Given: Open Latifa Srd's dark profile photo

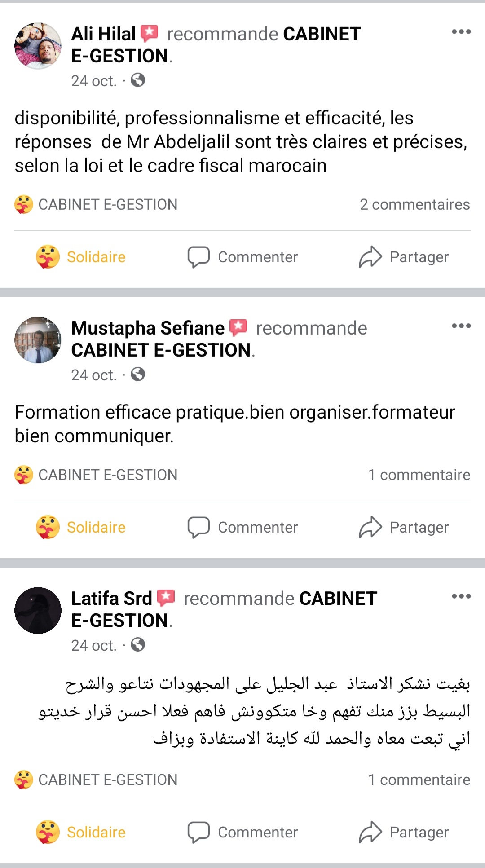Looking at the screenshot, I should tap(38, 610).
